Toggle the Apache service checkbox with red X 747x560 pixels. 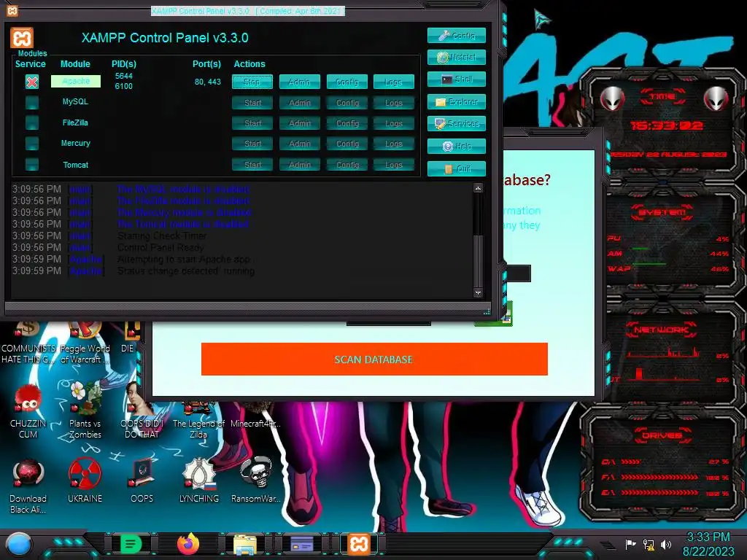(32, 82)
